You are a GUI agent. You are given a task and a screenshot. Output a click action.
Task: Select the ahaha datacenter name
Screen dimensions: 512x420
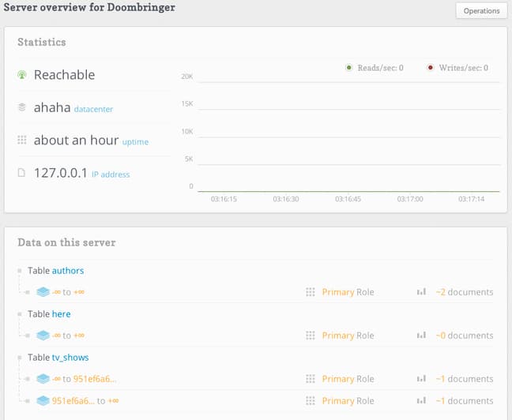(52, 107)
